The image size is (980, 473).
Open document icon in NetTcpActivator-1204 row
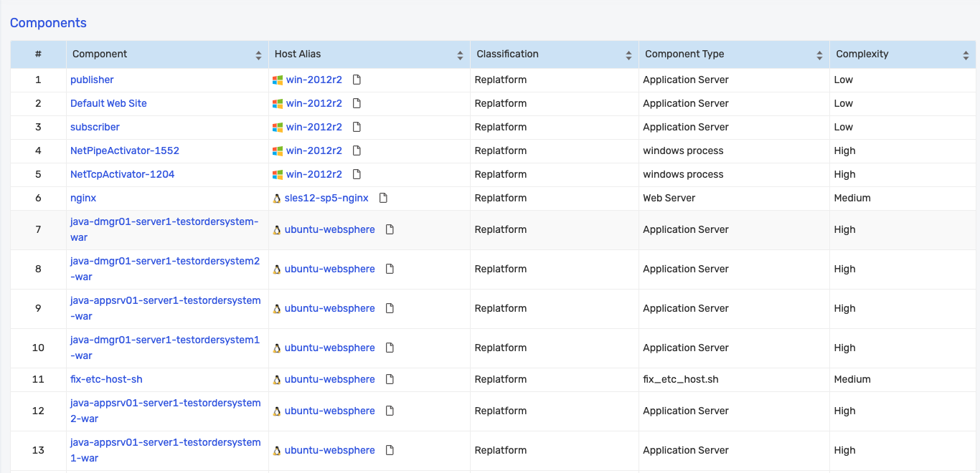pos(357,174)
